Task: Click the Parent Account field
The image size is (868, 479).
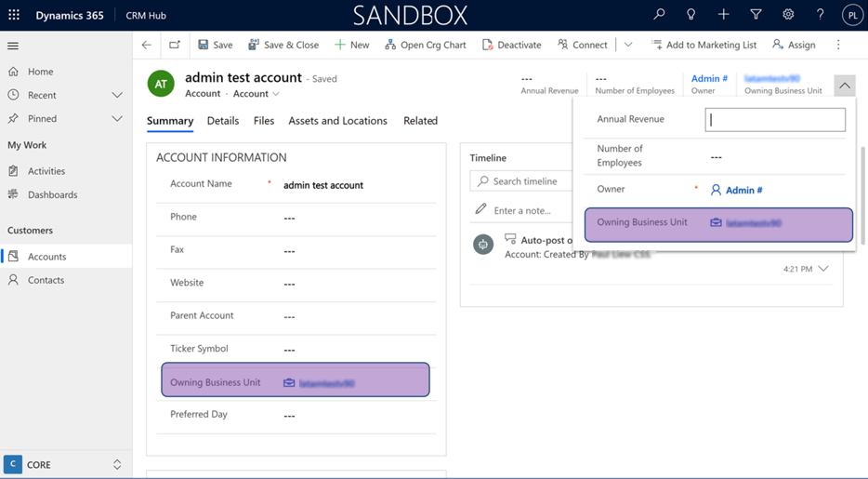Action: pos(296,317)
